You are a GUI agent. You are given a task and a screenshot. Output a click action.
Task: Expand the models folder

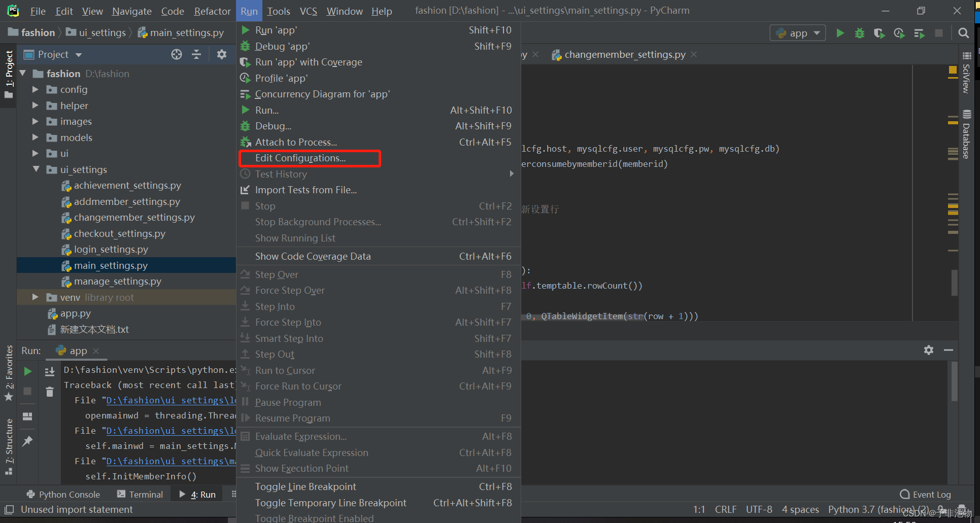pos(35,137)
